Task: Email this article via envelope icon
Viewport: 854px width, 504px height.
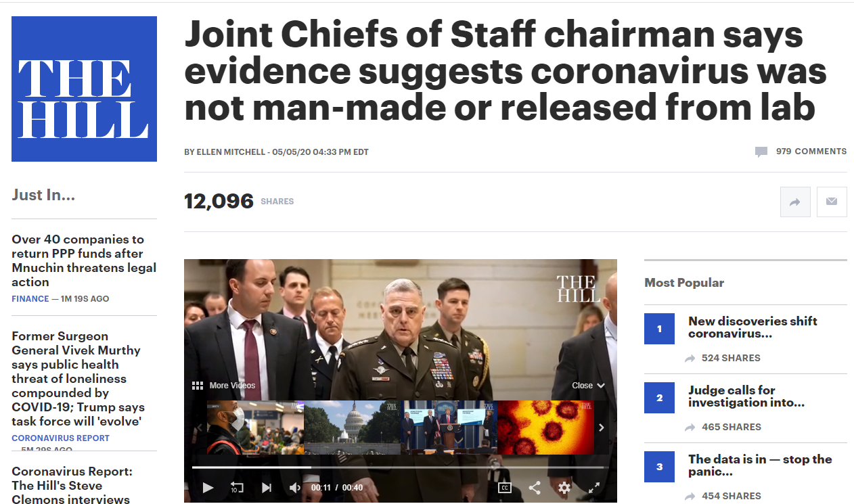Action: [x=832, y=202]
